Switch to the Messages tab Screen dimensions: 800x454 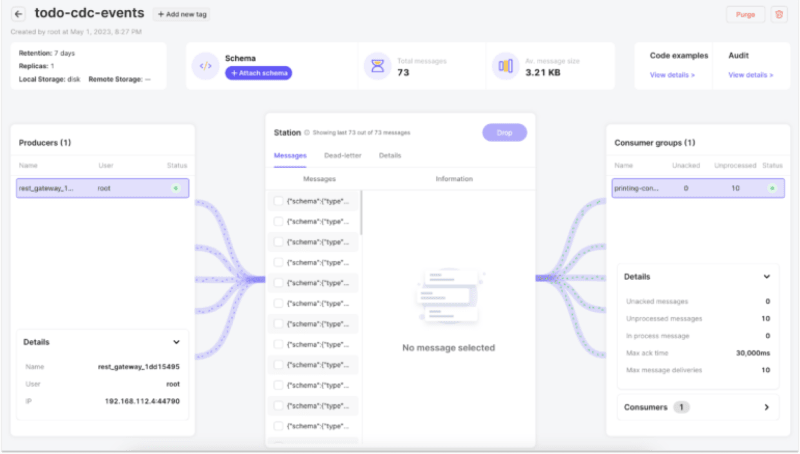coord(290,156)
